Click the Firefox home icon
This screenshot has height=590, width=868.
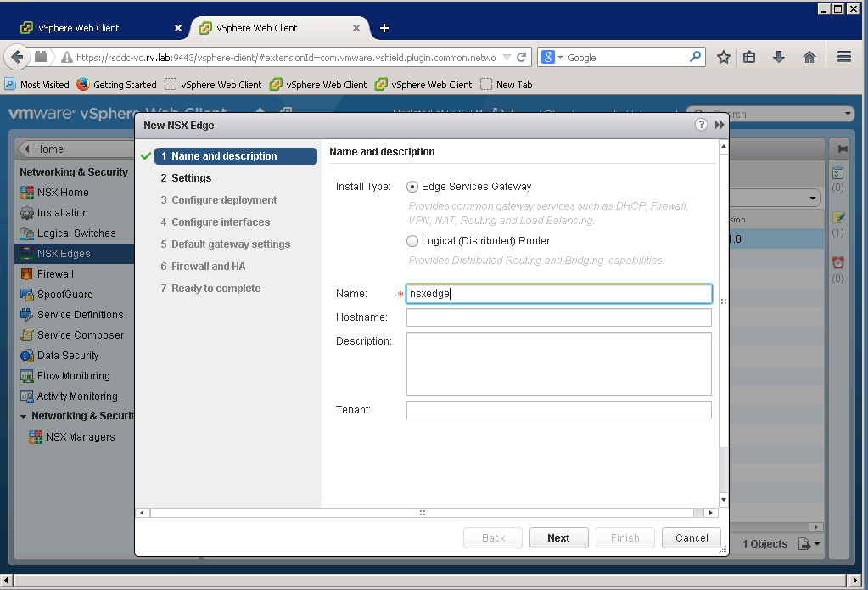click(x=809, y=57)
